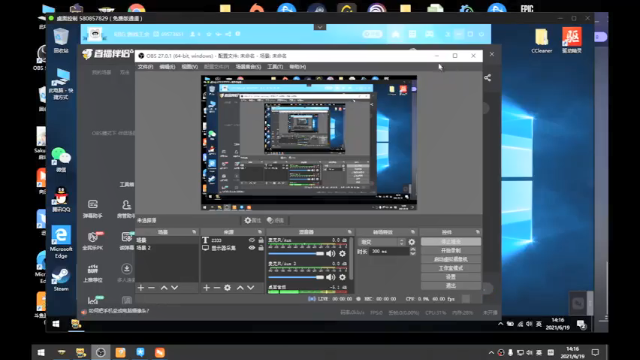The image size is (640, 360).
Task: Toggle visibility of 2333 text source
Action: pyautogui.click(x=252, y=240)
